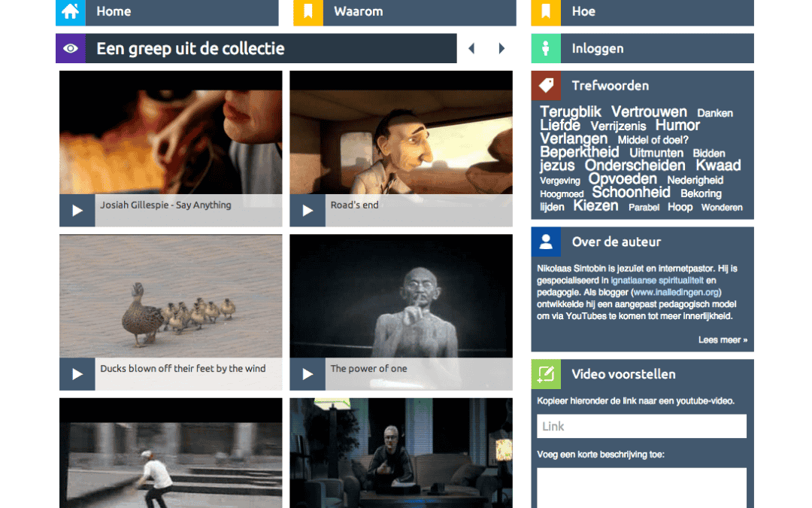Select the Middel of doel? keyword
The width and height of the screenshot is (812, 508).
[653, 140]
